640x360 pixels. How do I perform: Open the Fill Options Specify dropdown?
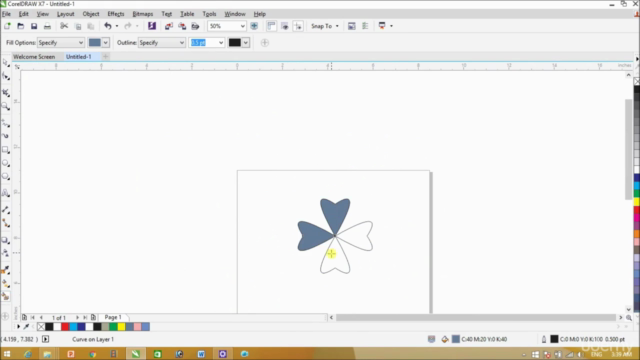pyautogui.click(x=61, y=42)
